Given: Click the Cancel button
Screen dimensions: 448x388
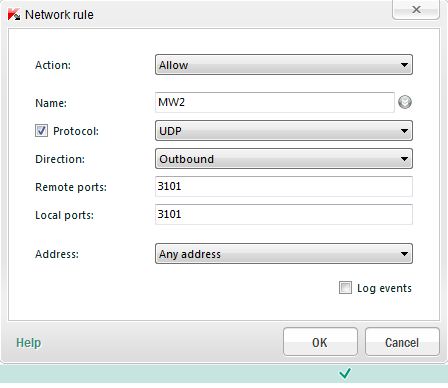Looking at the screenshot, I should (402, 342).
